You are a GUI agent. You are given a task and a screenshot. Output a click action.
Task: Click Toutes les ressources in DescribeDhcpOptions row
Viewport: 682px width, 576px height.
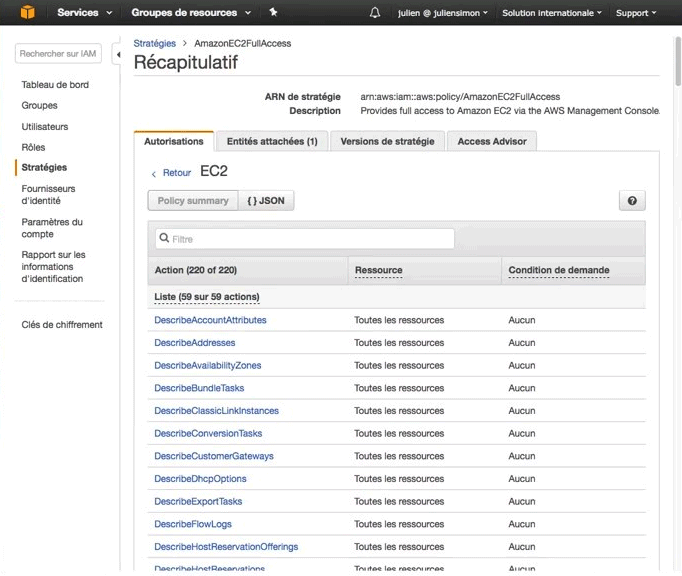(399, 479)
